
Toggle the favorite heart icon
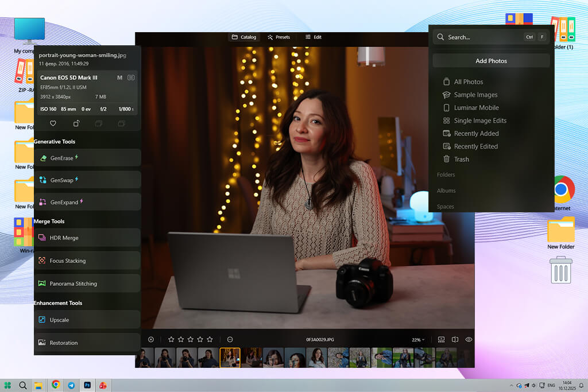pos(53,123)
